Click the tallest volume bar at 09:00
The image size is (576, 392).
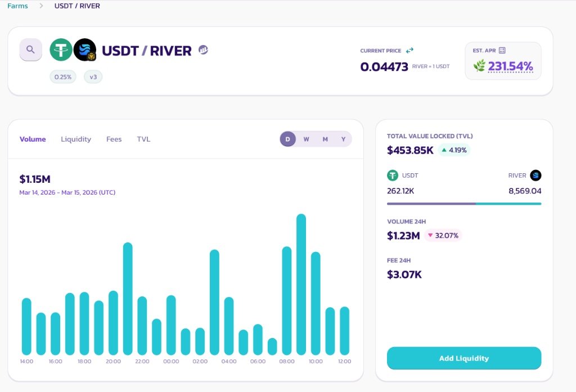click(x=301, y=285)
